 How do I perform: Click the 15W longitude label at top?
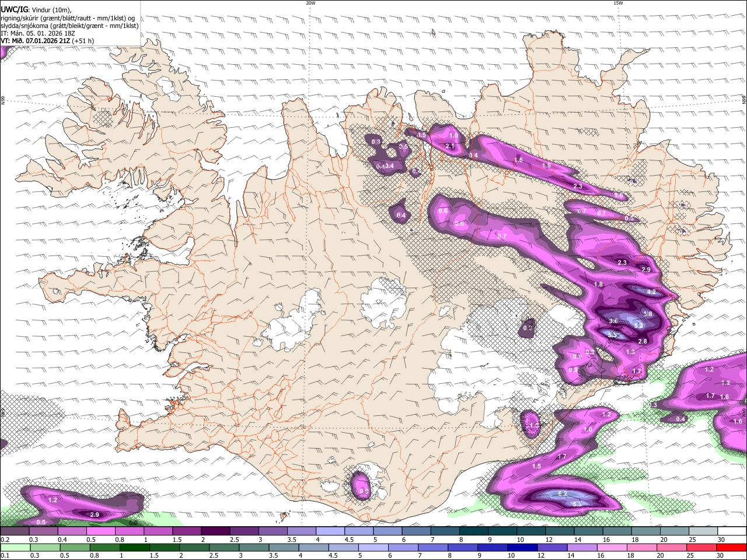tap(618, 3)
